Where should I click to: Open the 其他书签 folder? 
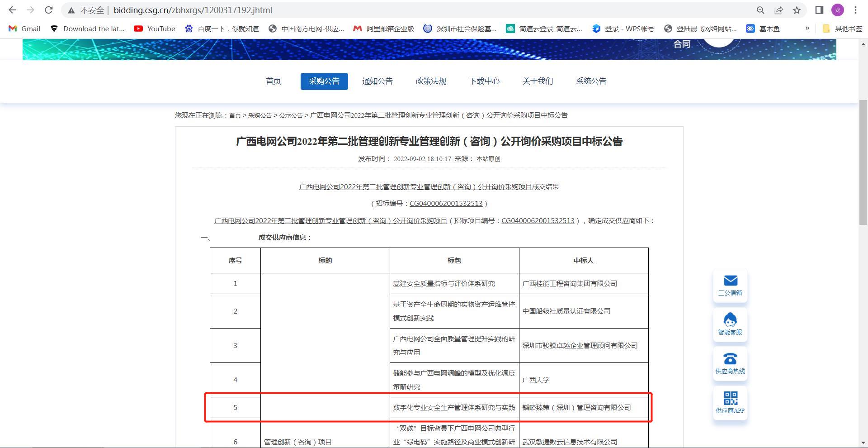click(x=842, y=29)
